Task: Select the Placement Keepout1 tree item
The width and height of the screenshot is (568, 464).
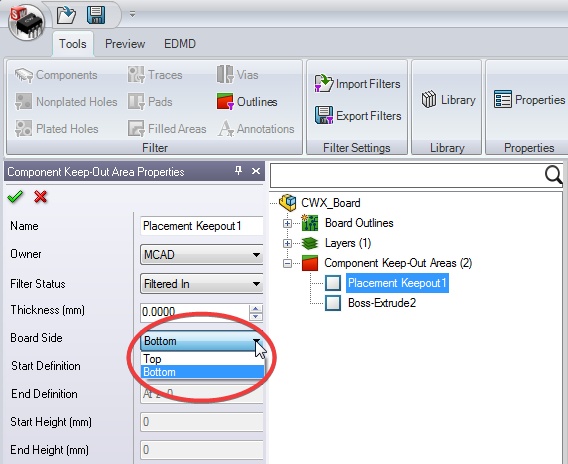Action: 397,283
